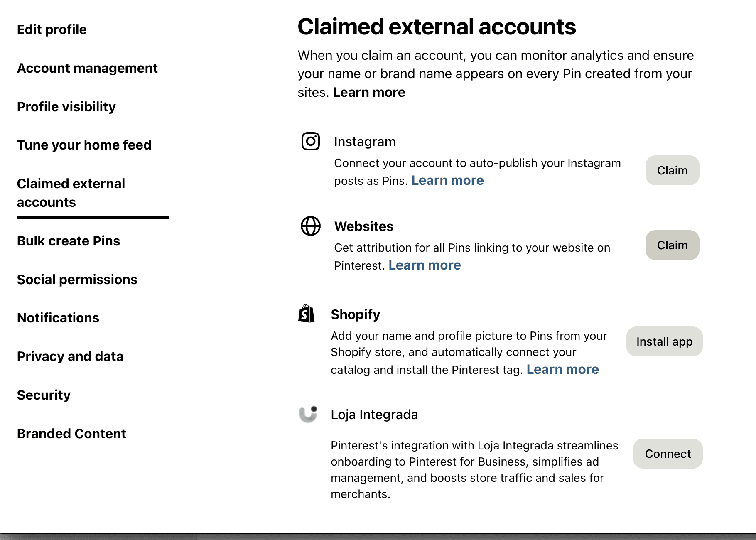Connect Loja Integrada account
The image size is (756, 540).
click(x=668, y=454)
